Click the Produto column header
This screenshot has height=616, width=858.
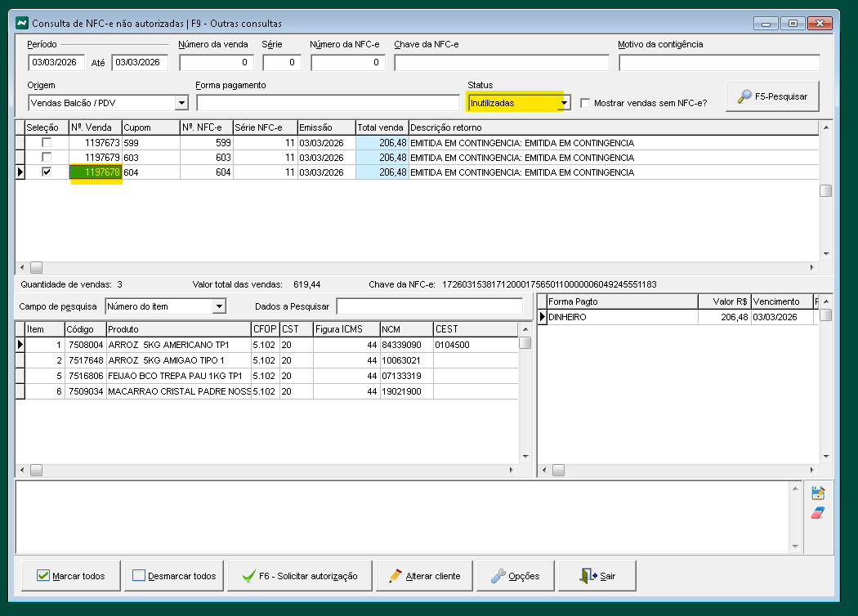pyautogui.click(x=178, y=328)
